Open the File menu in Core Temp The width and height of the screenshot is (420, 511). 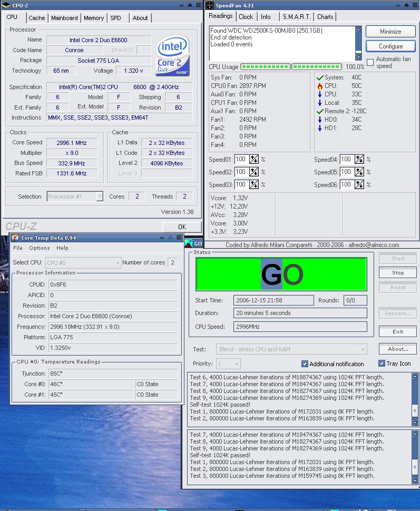[x=18, y=248]
